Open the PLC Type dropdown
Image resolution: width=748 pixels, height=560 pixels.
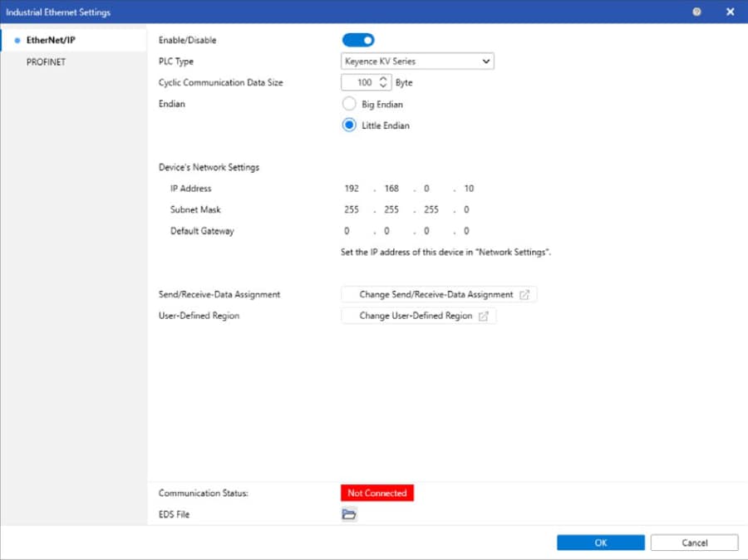click(x=417, y=61)
